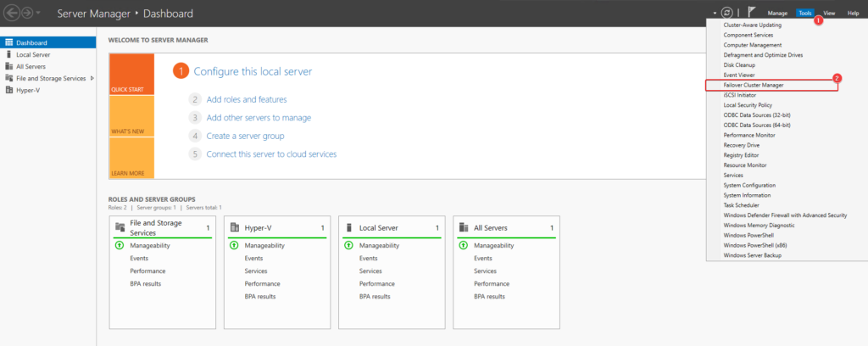Expand File and Storage Services sidebar arrow
The image size is (868, 346).
[92, 78]
